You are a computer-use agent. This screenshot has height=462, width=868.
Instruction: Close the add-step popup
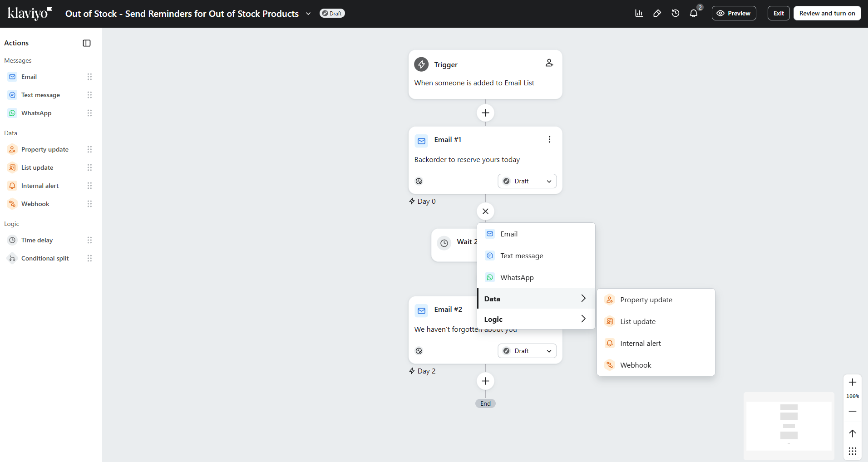click(485, 211)
